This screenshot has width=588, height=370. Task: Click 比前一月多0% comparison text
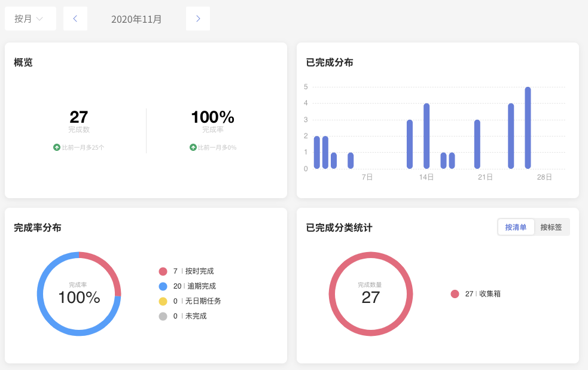pyautogui.click(x=217, y=147)
